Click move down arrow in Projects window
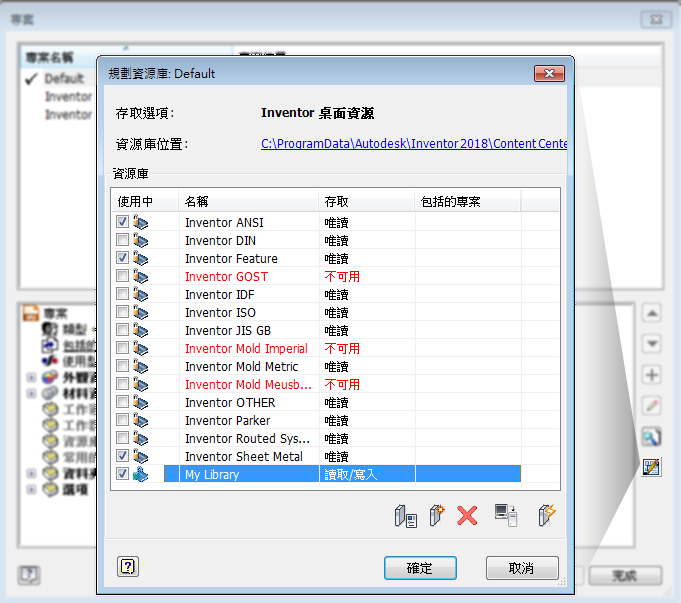 (651, 344)
